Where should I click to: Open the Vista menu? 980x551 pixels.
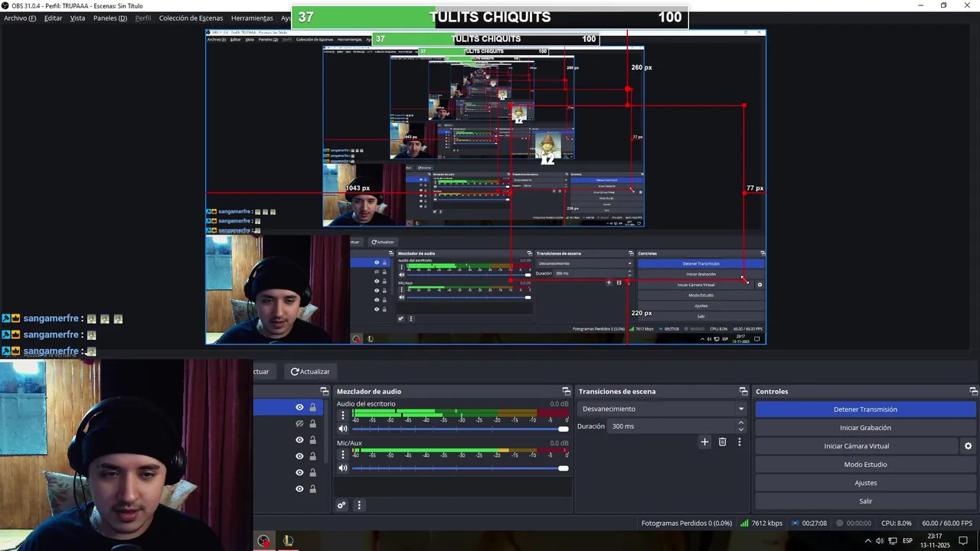(x=77, y=18)
